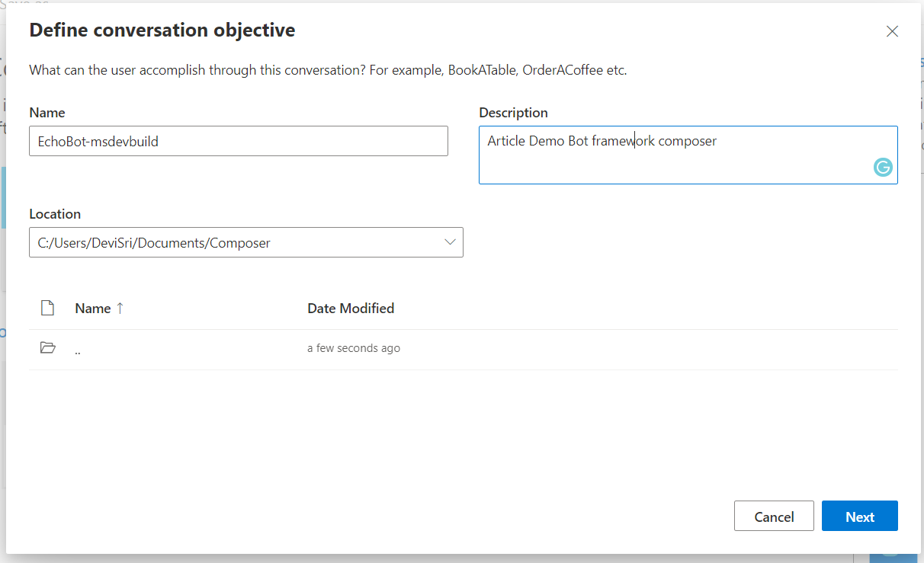The width and height of the screenshot is (924, 563).
Task: Sort by the Name column header
Action: point(99,309)
